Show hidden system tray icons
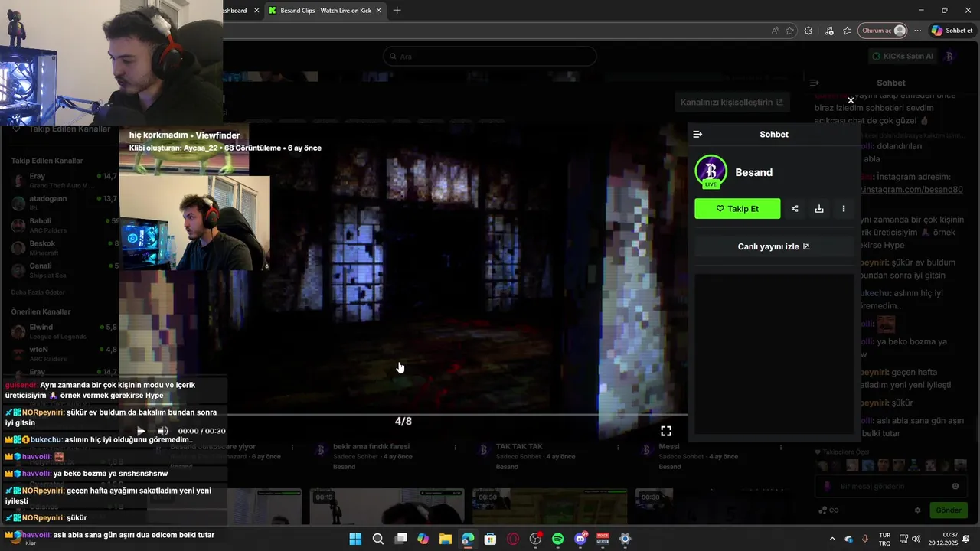Screen dimensions: 980x551 (x=832, y=539)
